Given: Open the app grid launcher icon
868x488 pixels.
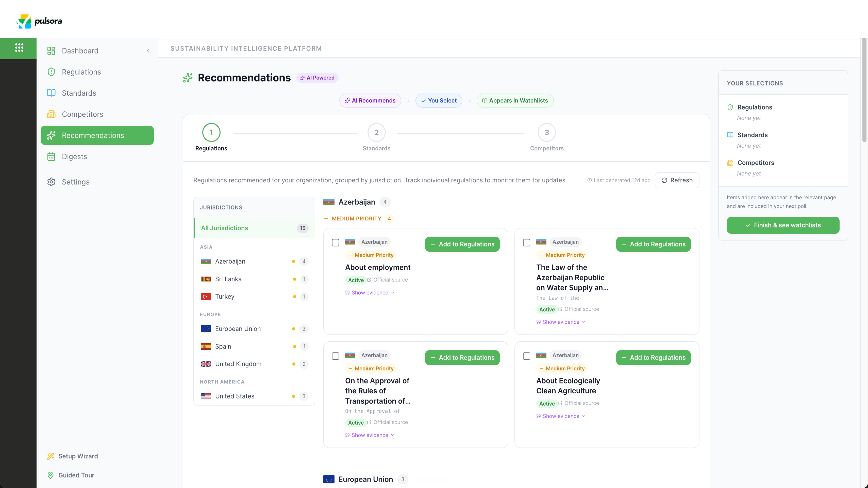Looking at the screenshot, I should tap(19, 48).
